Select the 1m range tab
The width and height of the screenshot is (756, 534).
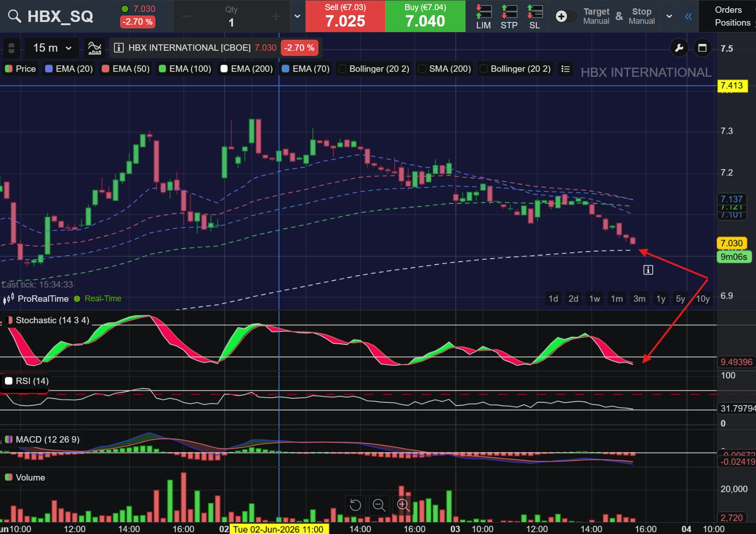617,299
